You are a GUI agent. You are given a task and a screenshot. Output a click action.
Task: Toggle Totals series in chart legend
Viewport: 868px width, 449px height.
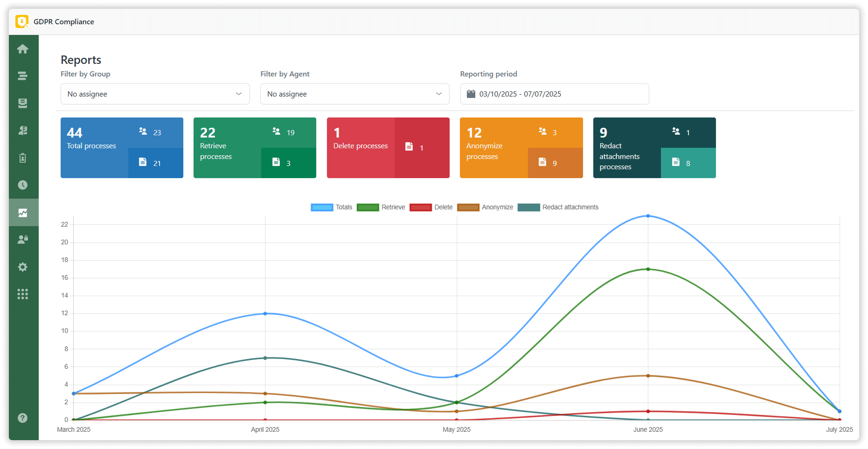[331, 207]
